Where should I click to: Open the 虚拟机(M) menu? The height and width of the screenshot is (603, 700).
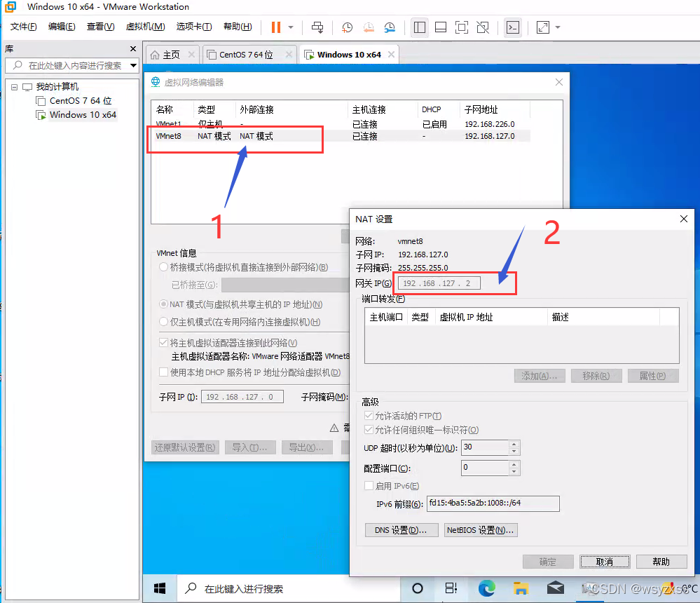point(145,27)
